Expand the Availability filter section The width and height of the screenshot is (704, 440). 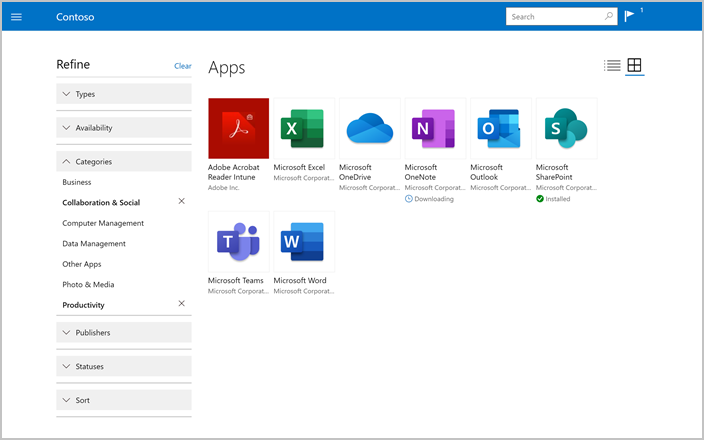point(124,128)
